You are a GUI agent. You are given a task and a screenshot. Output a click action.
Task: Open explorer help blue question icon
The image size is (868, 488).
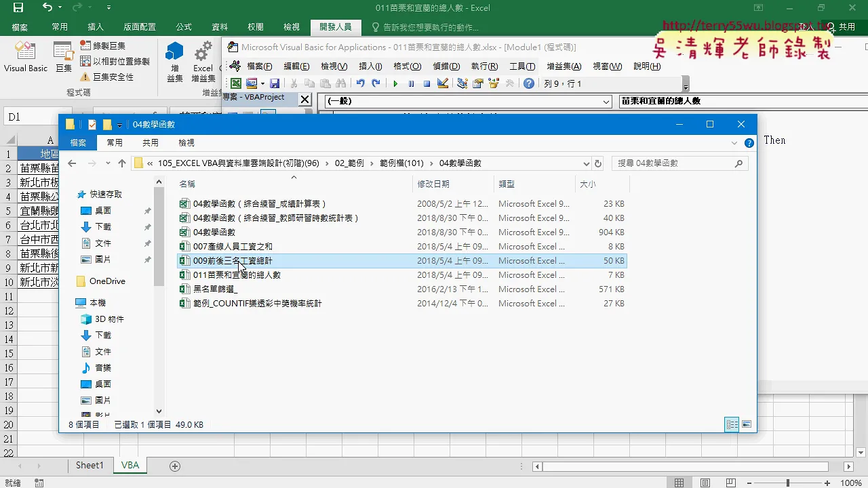[749, 143]
